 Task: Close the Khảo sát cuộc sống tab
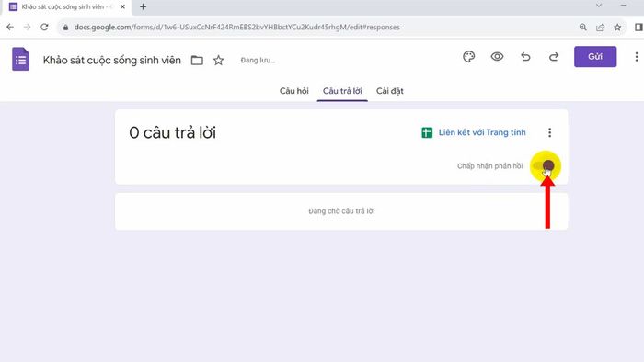(x=122, y=7)
